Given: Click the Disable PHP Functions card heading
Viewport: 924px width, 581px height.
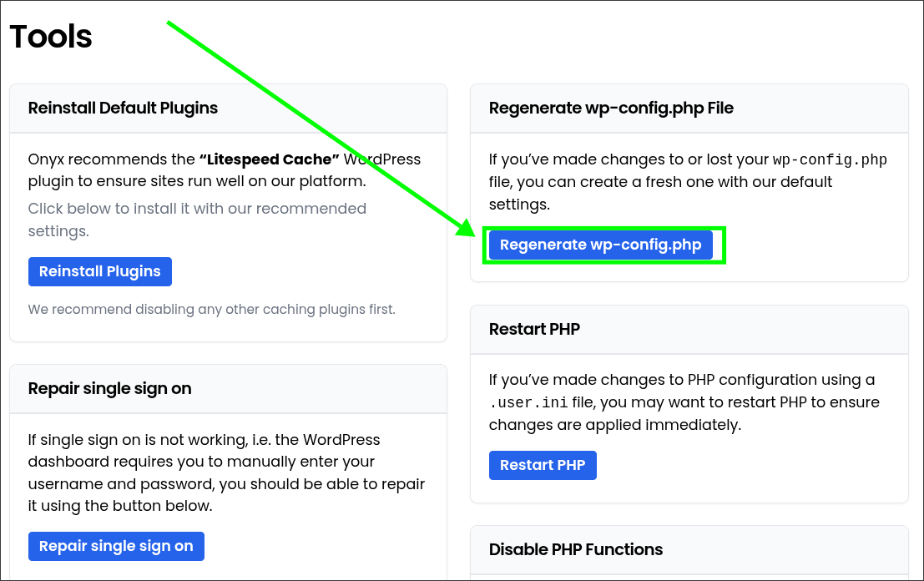Looking at the screenshot, I should pyautogui.click(x=576, y=550).
